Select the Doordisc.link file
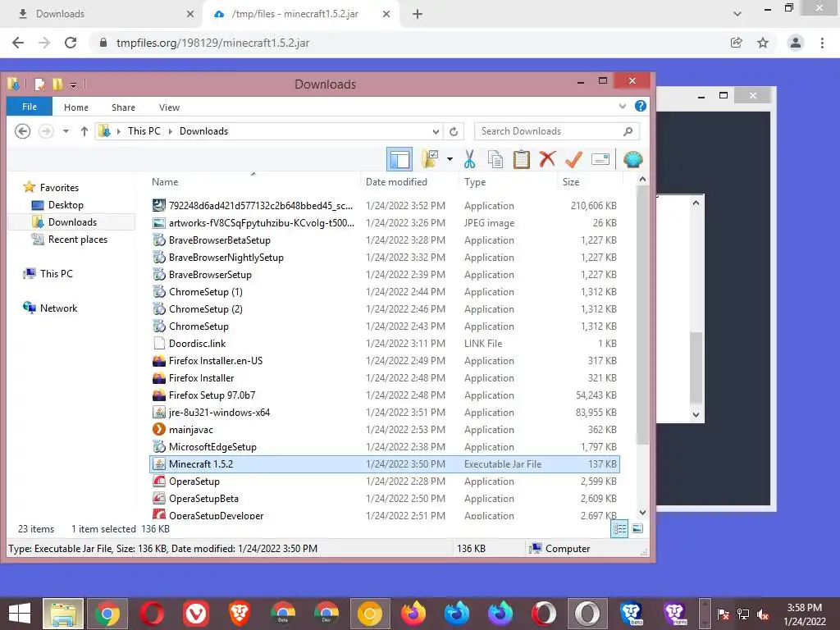This screenshot has width=840, height=630. point(384,344)
